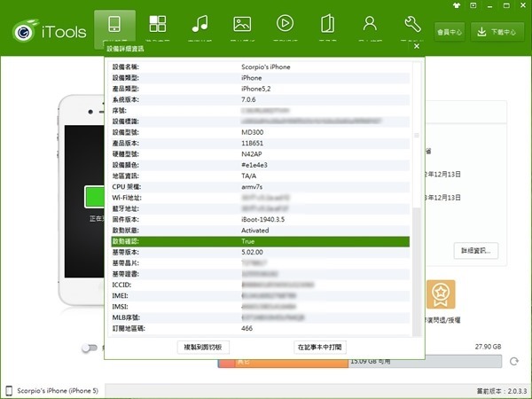Screen dimensions: 532x399
Task: Click 複製到剪切板 copy to clipboard button
Action: pyautogui.click(x=203, y=347)
